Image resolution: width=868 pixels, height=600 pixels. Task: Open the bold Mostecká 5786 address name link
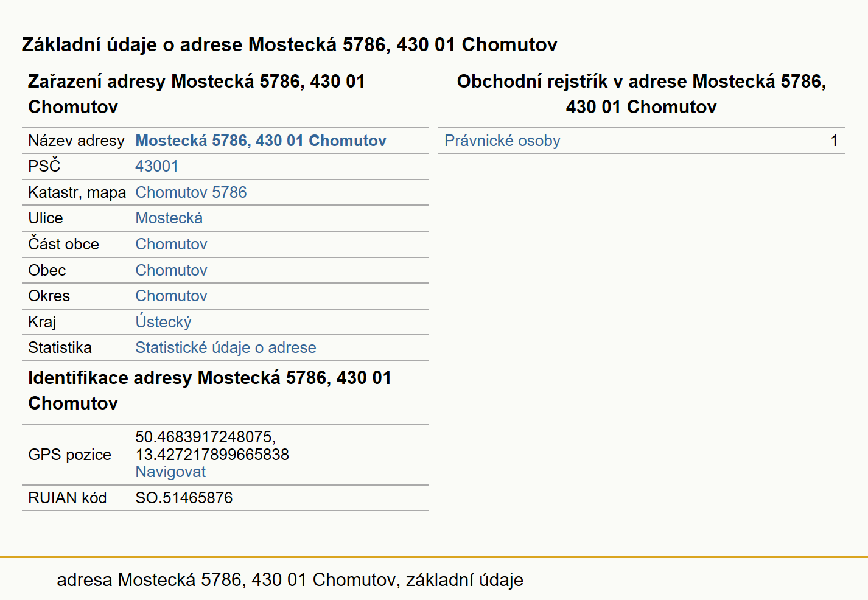point(261,141)
